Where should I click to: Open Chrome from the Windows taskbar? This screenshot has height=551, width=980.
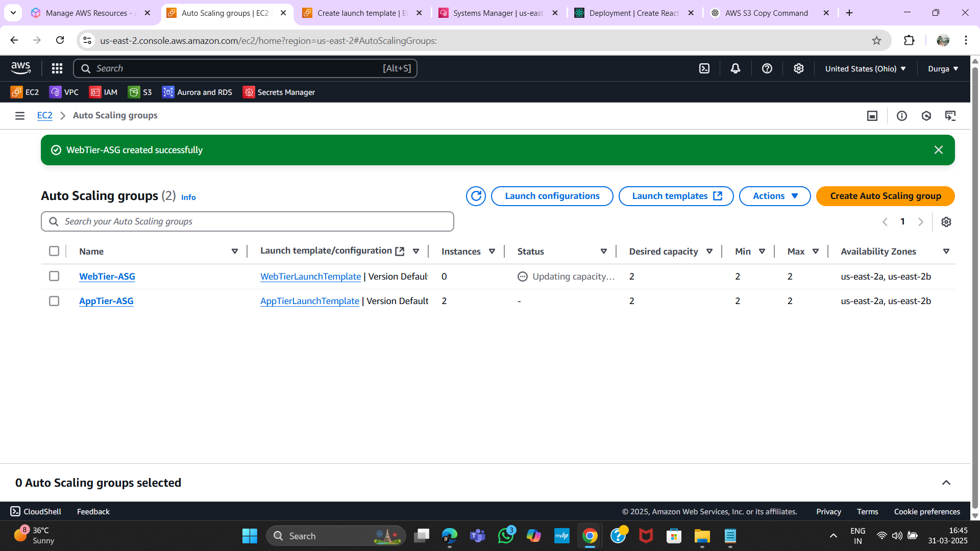[x=590, y=536]
